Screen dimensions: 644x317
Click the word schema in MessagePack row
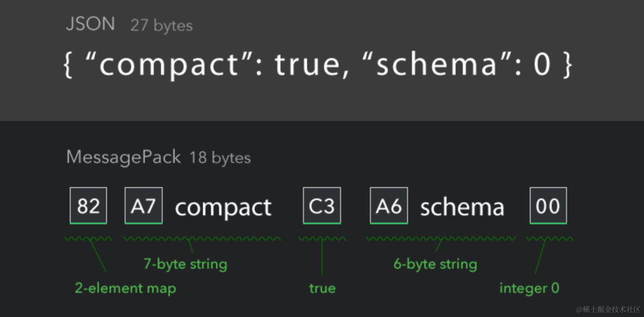click(462, 207)
